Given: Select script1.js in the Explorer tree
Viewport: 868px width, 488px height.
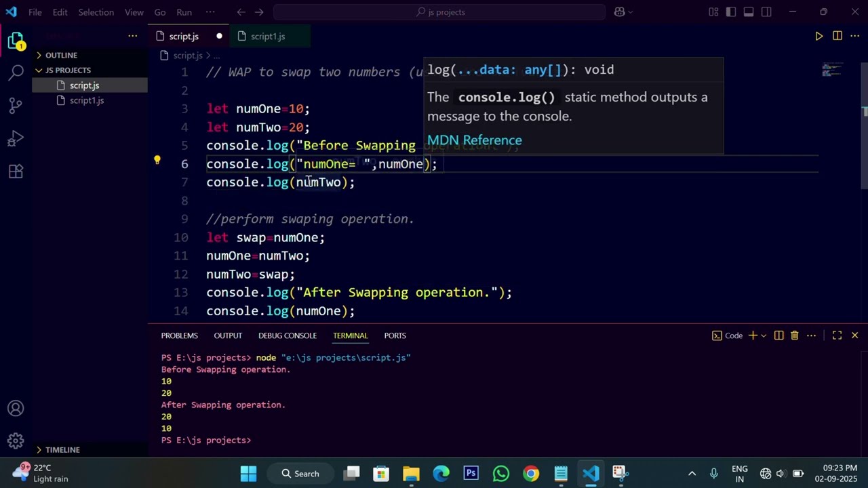Looking at the screenshot, I should coord(90,100).
